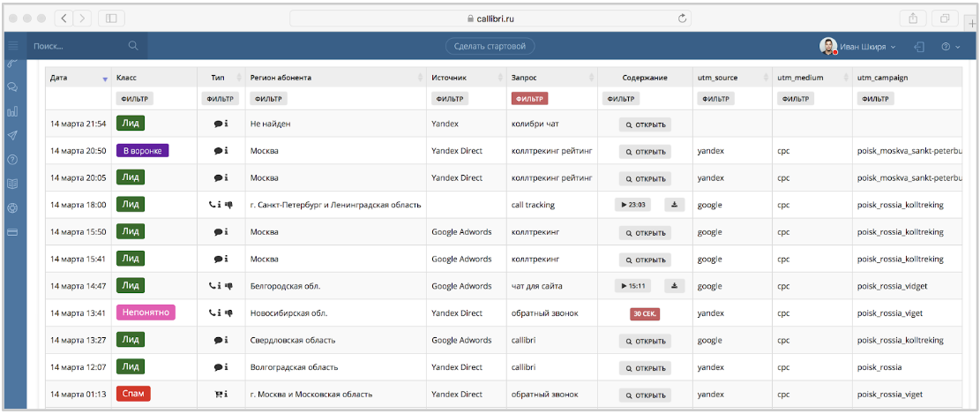
Task: Expand the help question mark dropdown
Action: tap(950, 46)
